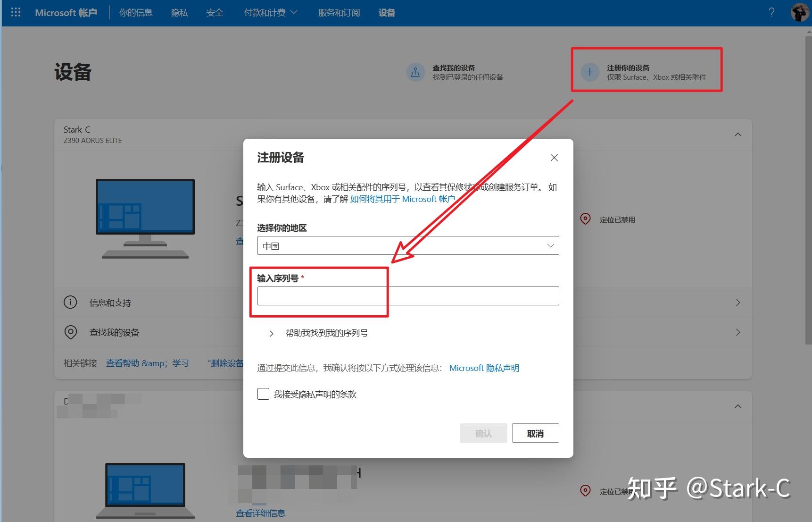Go to the 隐私 tab
Screen dimensions: 812x522
click(179, 13)
